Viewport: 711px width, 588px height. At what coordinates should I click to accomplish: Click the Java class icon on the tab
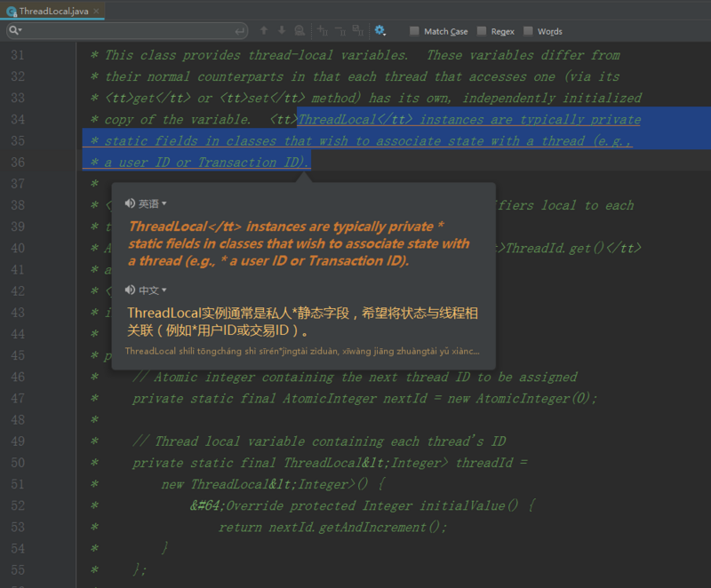tap(12, 12)
